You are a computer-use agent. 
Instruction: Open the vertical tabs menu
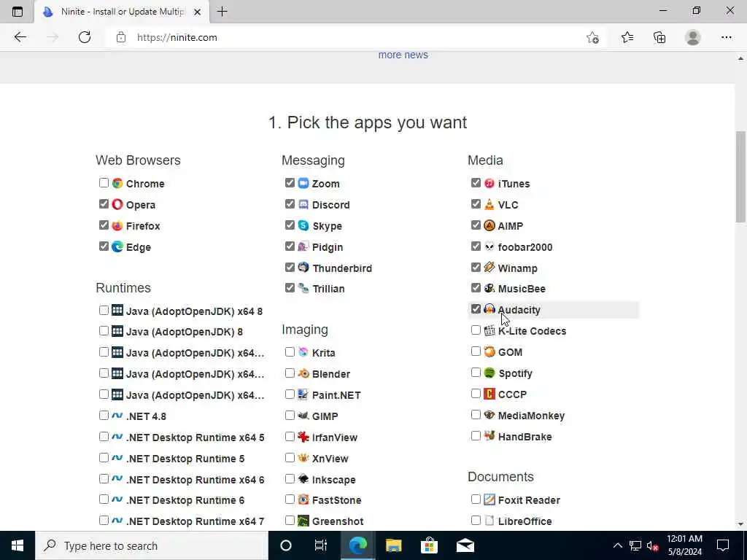tap(18, 12)
